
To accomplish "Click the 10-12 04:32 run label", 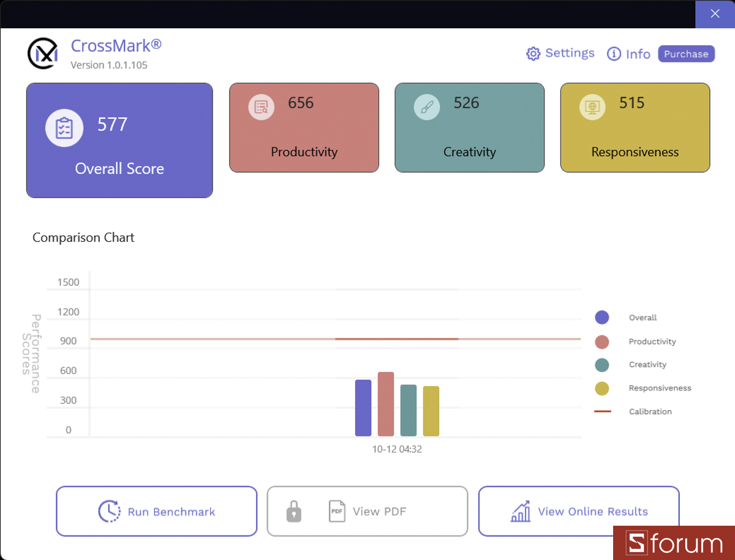I will 397,449.
